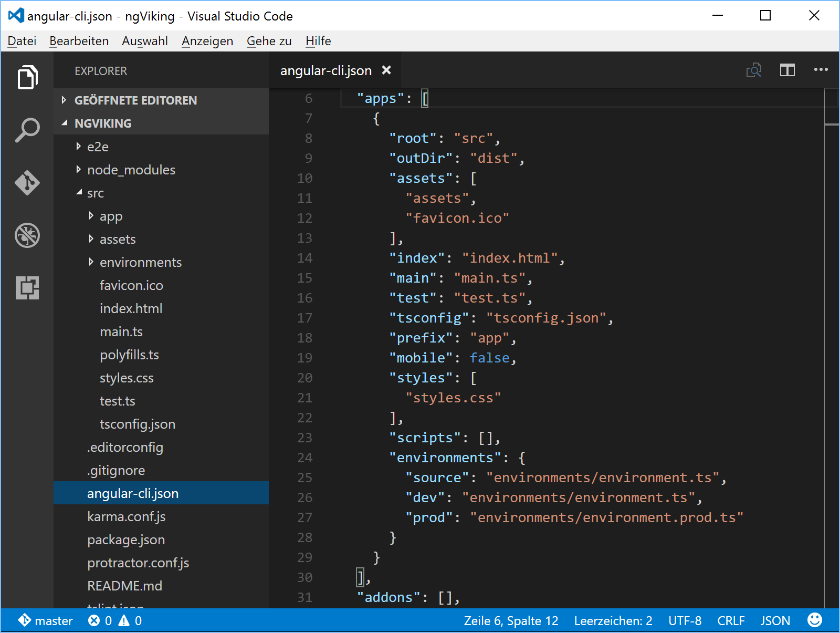
Task: Click the "tsconfig.json" value on line 17
Action: [547, 318]
